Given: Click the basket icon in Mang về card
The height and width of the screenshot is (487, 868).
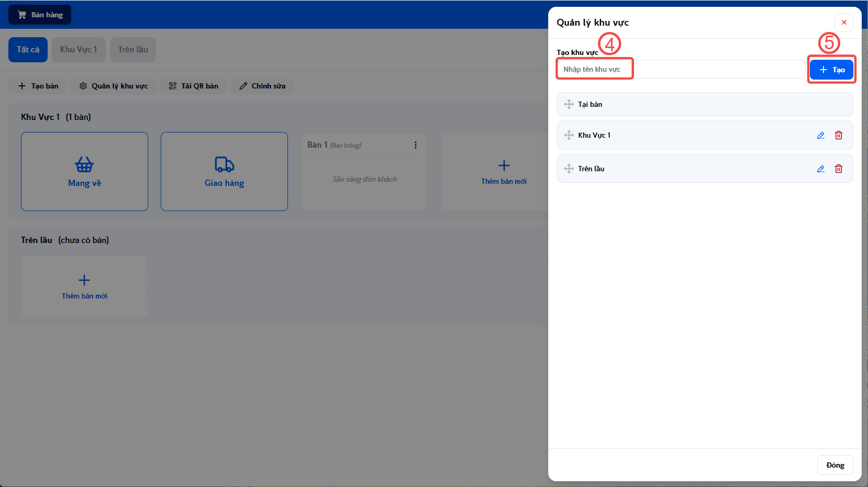Looking at the screenshot, I should tap(84, 164).
